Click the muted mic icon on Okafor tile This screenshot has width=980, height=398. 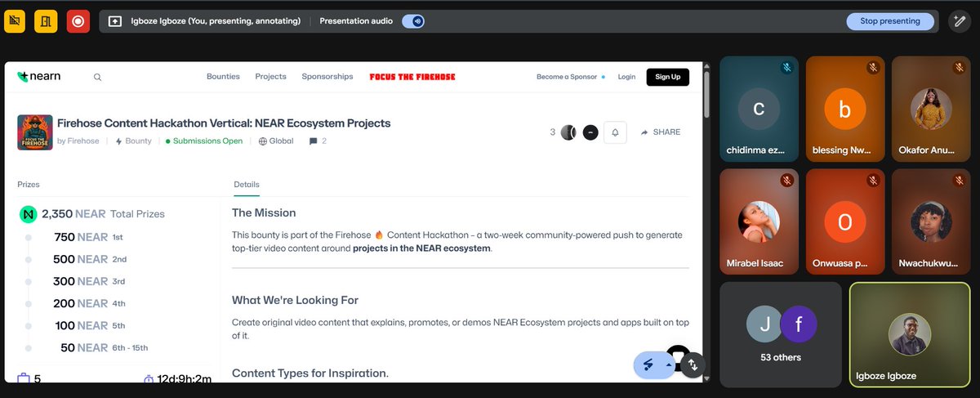(958, 68)
